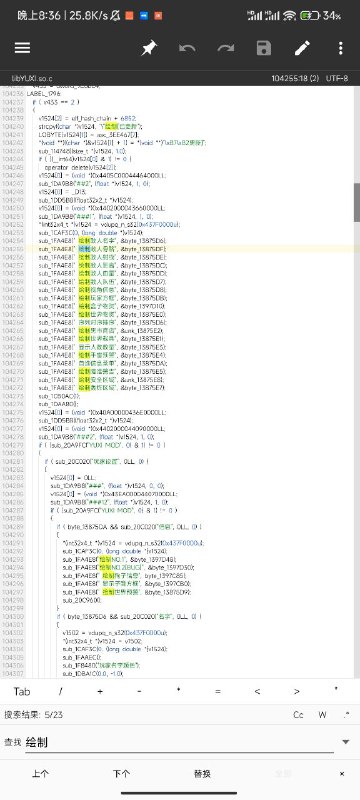The height and width of the screenshot is (800, 360).
Task: Insert a Tab using the Tab key
Action: tap(22, 692)
